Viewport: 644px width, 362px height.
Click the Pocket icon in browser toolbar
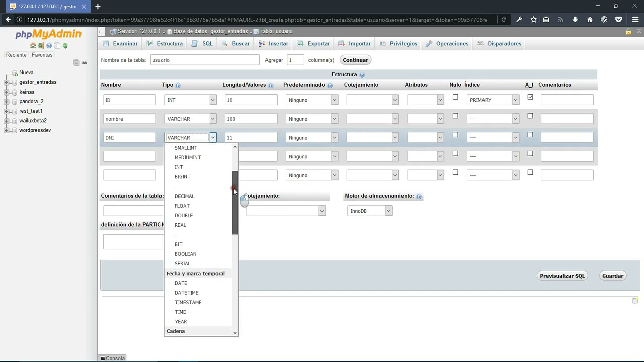(619, 20)
